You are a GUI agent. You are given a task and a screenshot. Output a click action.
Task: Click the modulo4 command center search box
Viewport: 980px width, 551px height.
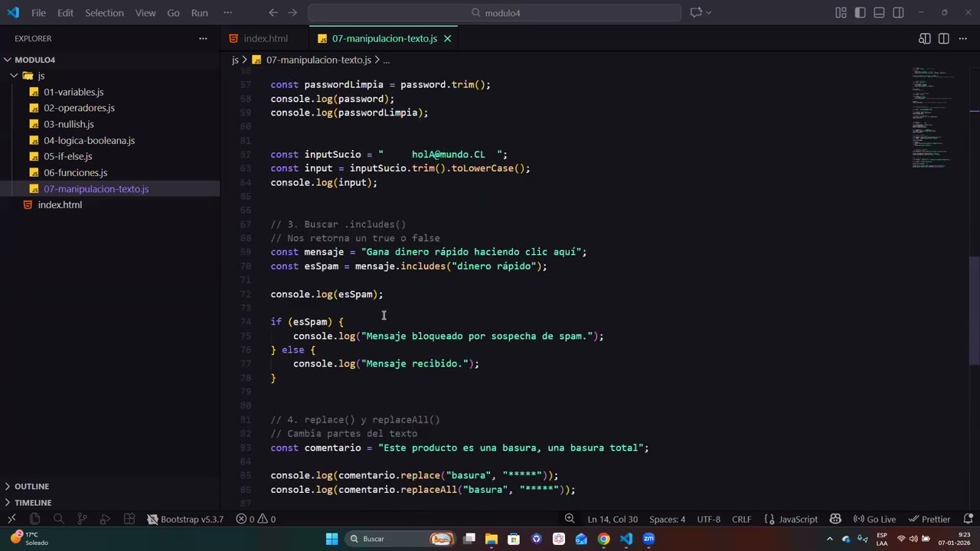(495, 12)
